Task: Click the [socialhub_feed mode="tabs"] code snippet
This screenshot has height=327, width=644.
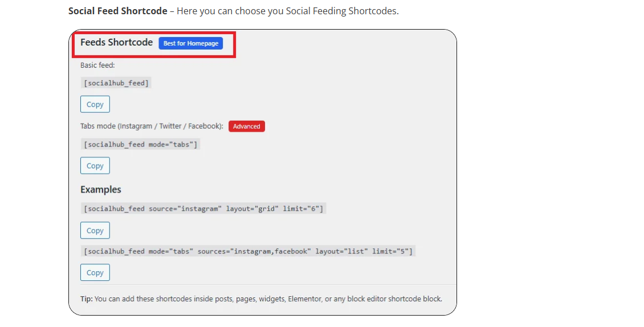Action: (x=140, y=144)
